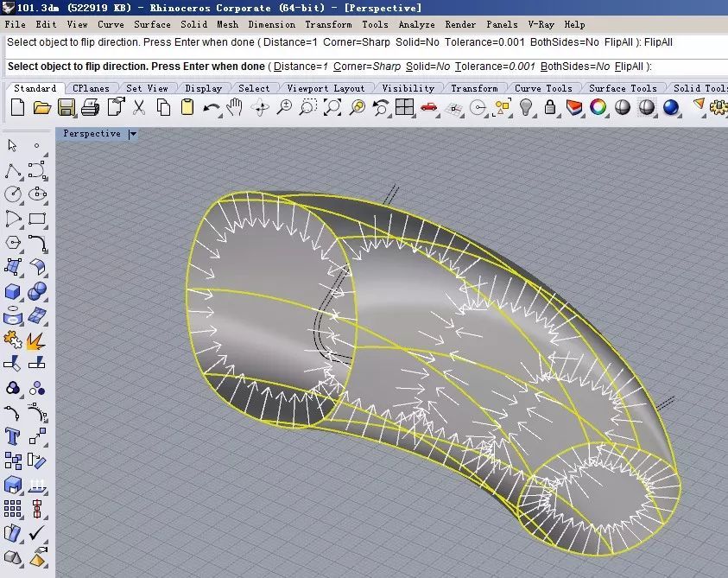The image size is (728, 578).
Task: Switch to the Display toolbar tab
Action: 203,88
